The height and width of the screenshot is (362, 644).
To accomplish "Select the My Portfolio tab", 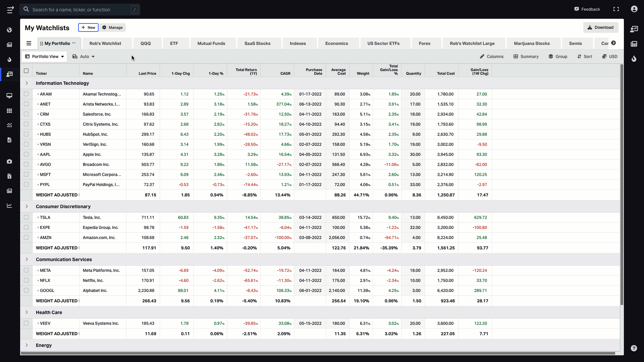I will point(57,43).
